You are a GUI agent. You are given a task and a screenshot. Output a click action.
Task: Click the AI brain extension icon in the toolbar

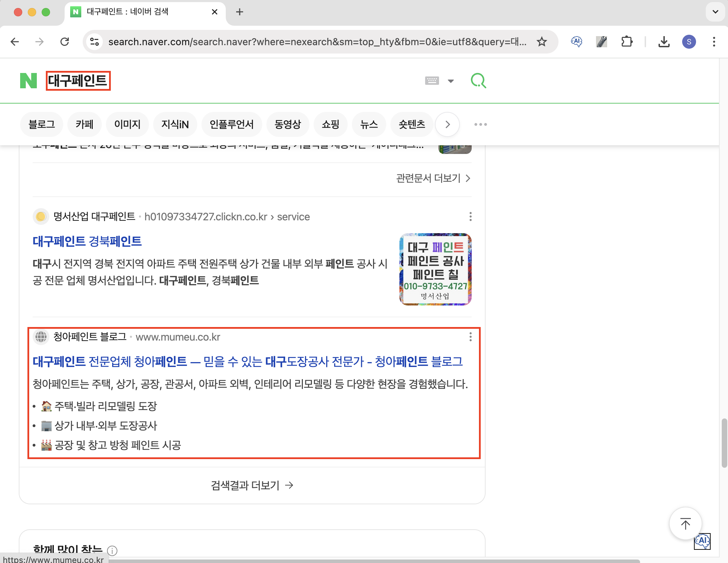[x=577, y=42]
